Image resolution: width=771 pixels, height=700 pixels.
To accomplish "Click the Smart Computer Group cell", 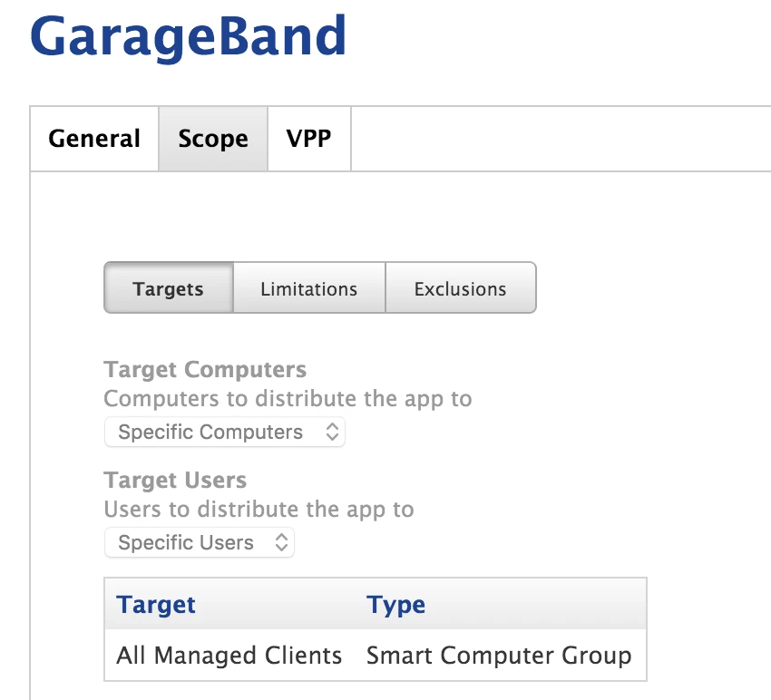I will pos(499,656).
